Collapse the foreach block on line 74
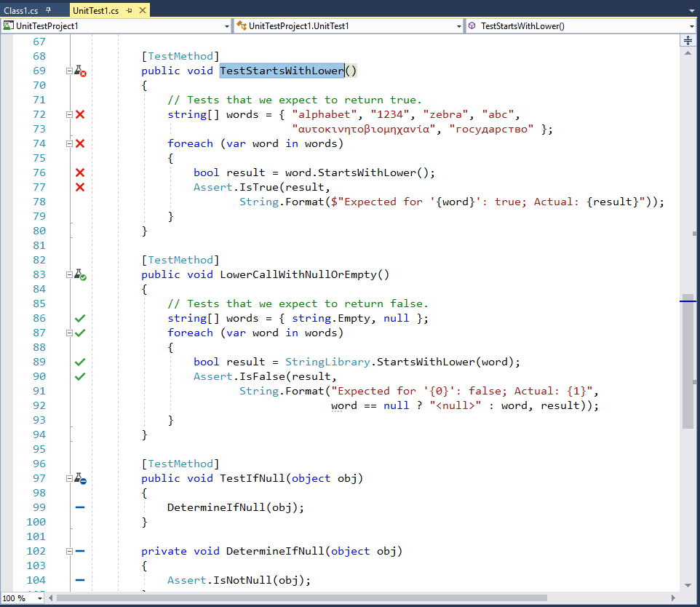Screen dimensions: 700x607 coord(69,144)
